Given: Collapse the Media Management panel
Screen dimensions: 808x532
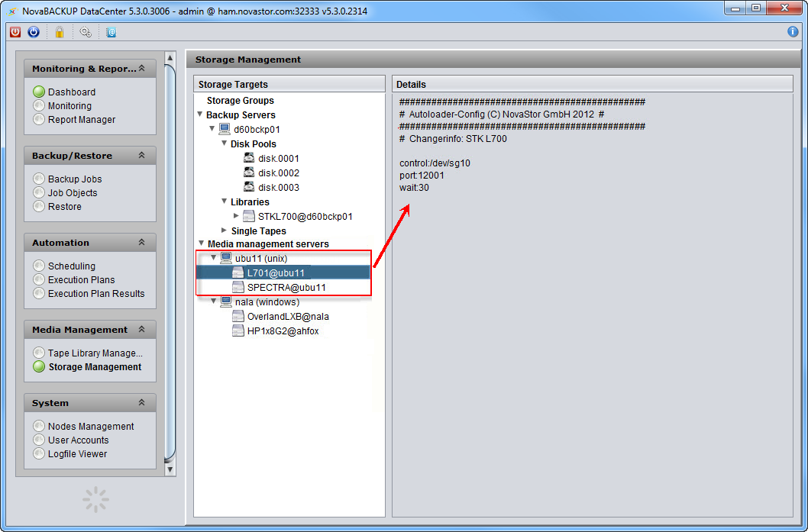Looking at the screenshot, I should pyautogui.click(x=142, y=330).
